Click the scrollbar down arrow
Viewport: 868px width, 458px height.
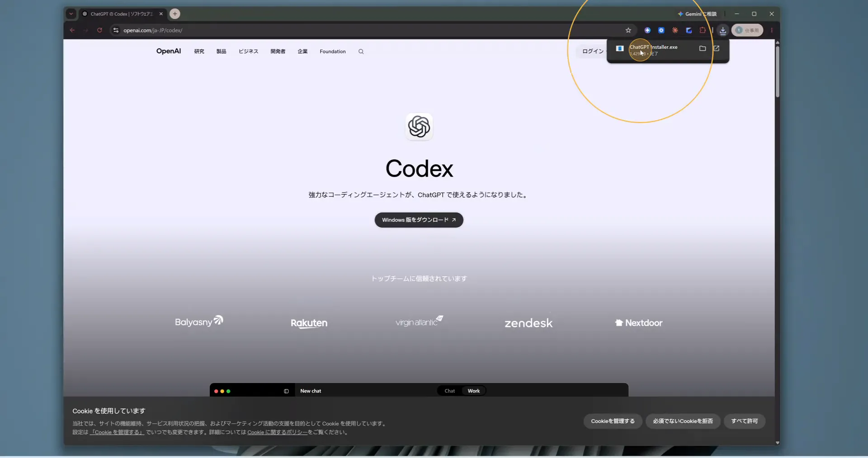click(777, 443)
